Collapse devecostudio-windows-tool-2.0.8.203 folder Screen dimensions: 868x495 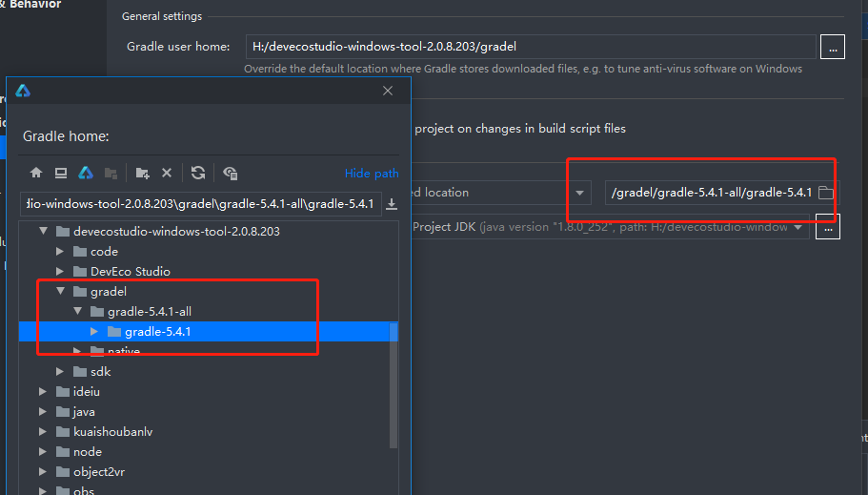tap(43, 231)
